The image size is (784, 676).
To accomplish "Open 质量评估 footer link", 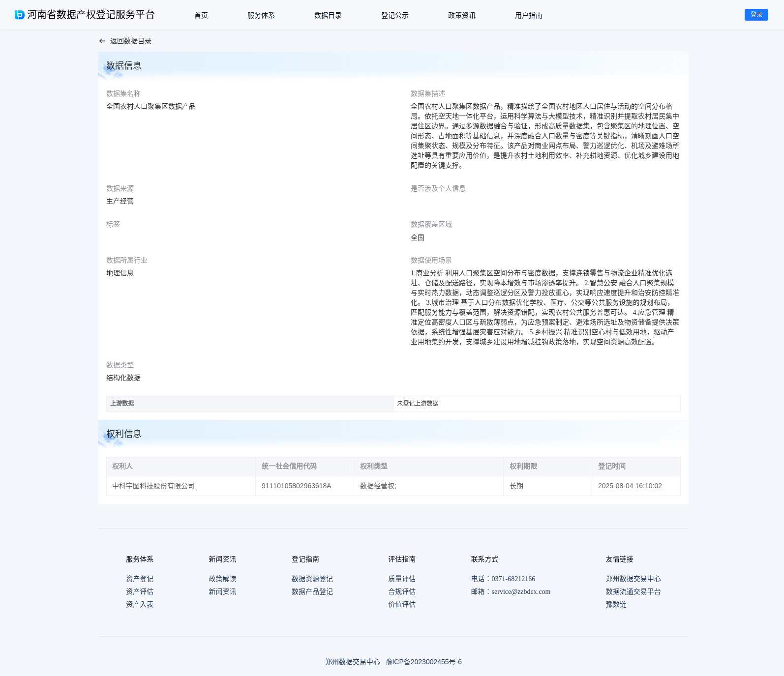I will click(x=402, y=579).
